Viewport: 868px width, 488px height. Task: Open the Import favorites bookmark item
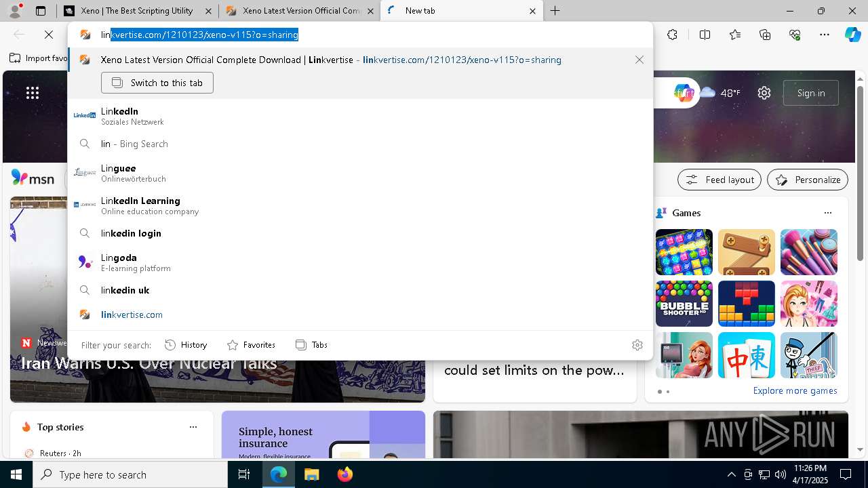point(39,58)
